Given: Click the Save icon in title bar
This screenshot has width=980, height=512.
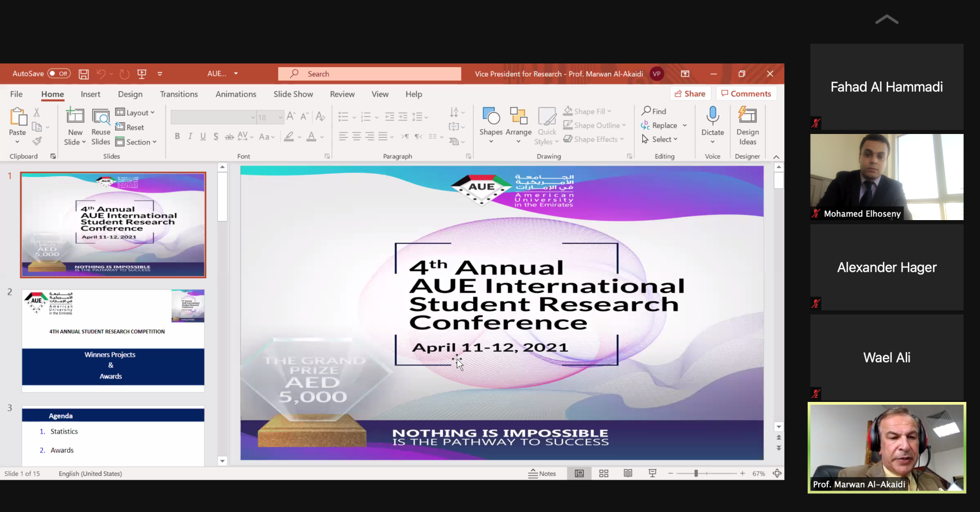Looking at the screenshot, I should [x=84, y=74].
